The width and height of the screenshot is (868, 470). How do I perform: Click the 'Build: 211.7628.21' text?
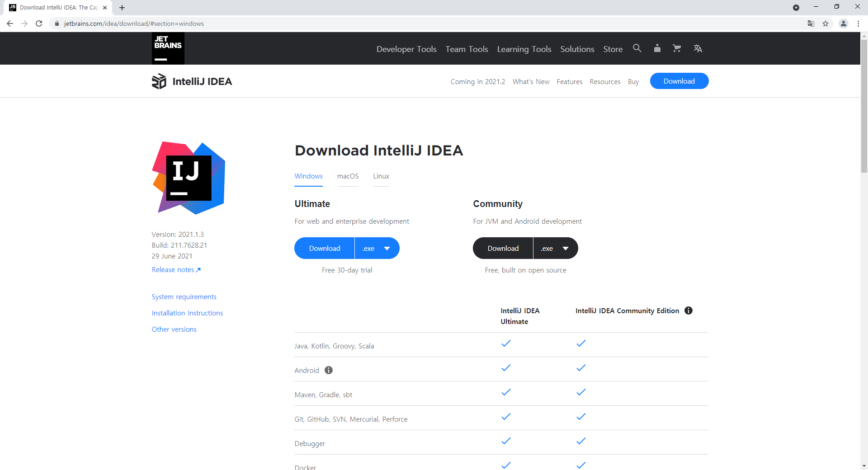[x=179, y=245]
